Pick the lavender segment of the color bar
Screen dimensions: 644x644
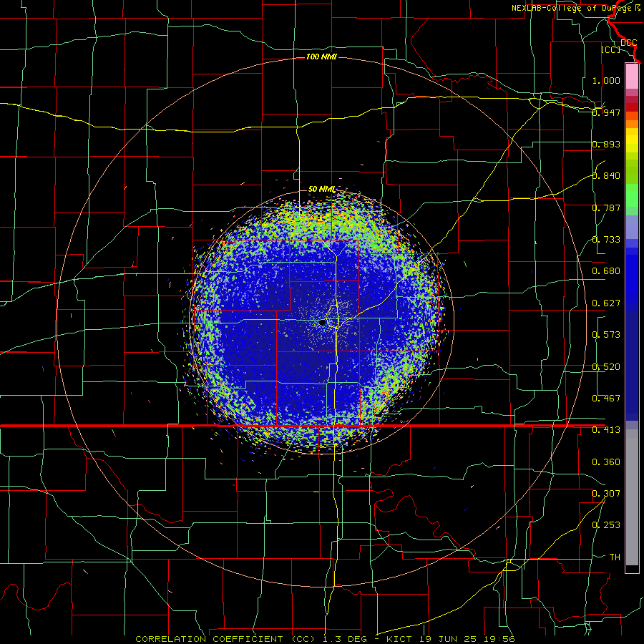pos(632,227)
